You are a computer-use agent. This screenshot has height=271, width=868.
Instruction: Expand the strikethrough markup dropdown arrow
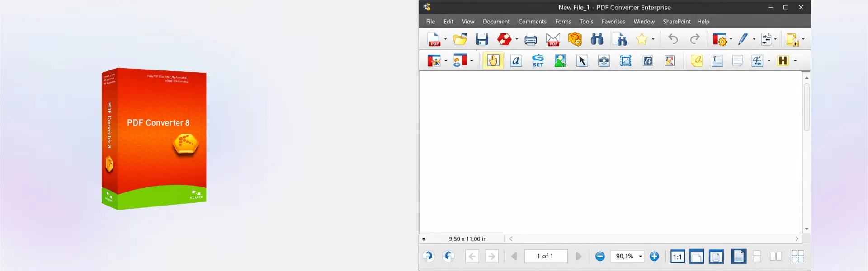click(769, 61)
